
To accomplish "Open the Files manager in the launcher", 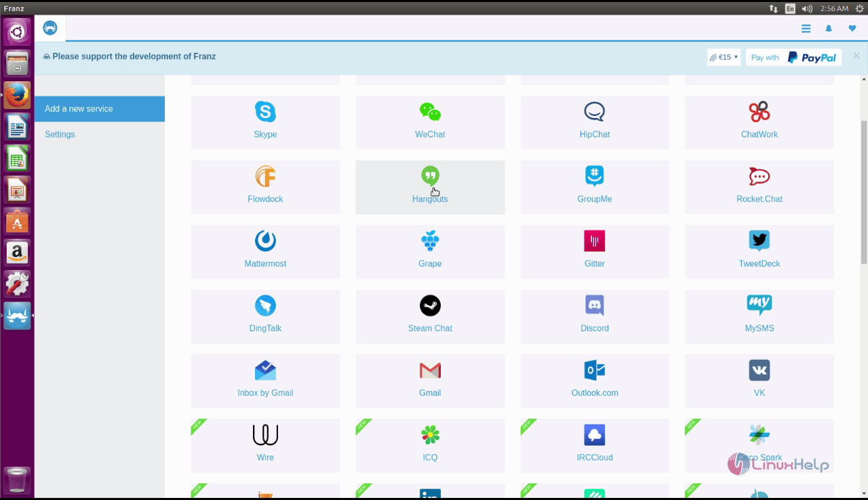I will tap(17, 64).
